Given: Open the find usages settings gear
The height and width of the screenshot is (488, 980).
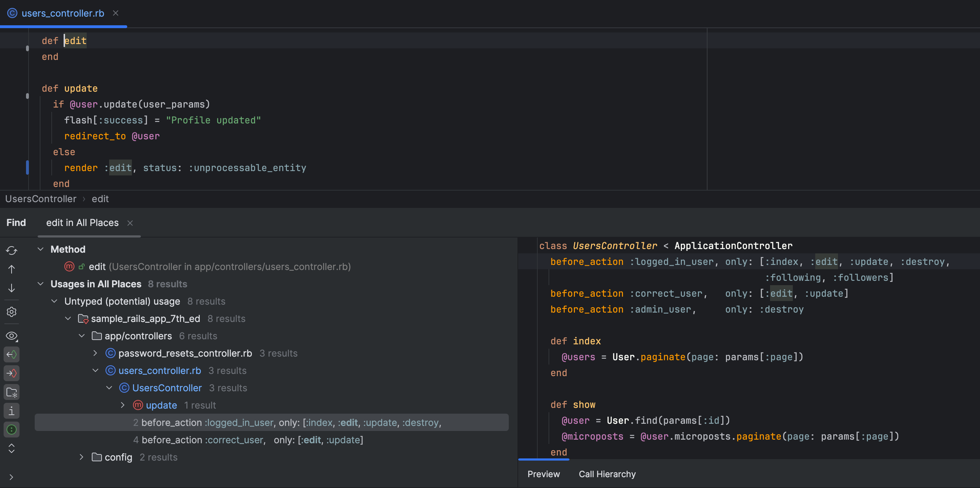Looking at the screenshot, I should pyautogui.click(x=12, y=311).
